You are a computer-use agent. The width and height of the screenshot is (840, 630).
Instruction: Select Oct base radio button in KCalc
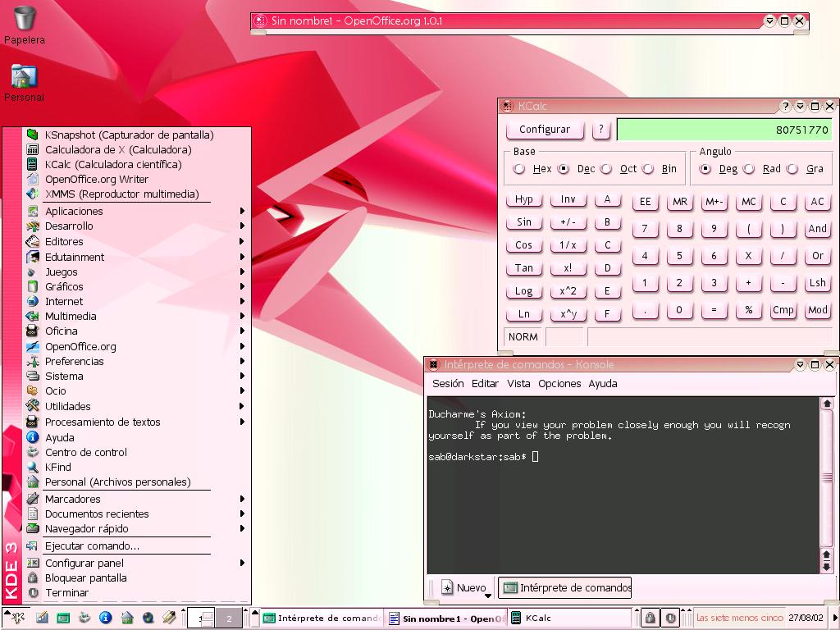coord(606,169)
